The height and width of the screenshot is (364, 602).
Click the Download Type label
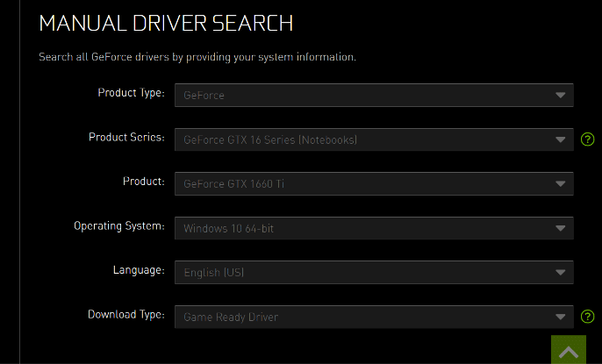tap(126, 315)
